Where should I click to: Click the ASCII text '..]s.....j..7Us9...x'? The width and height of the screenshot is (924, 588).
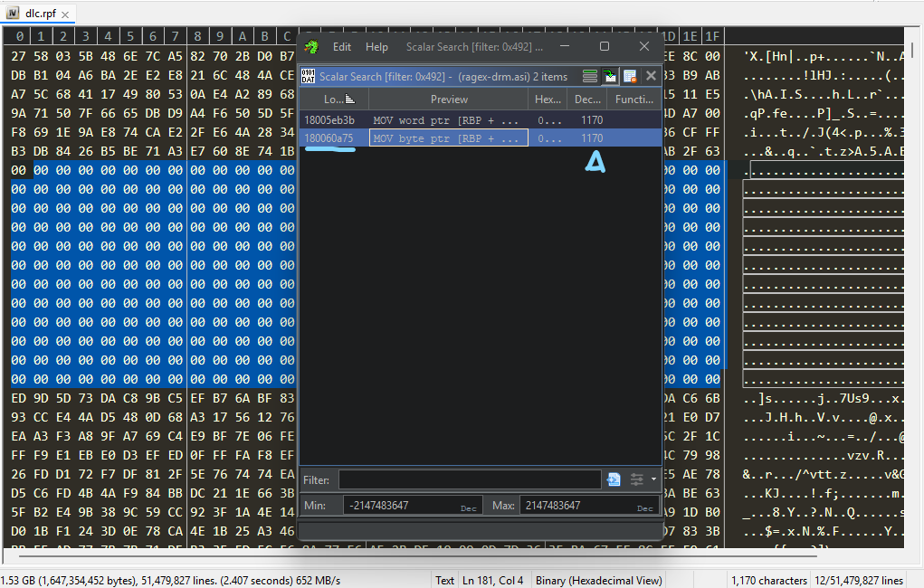coord(822,398)
